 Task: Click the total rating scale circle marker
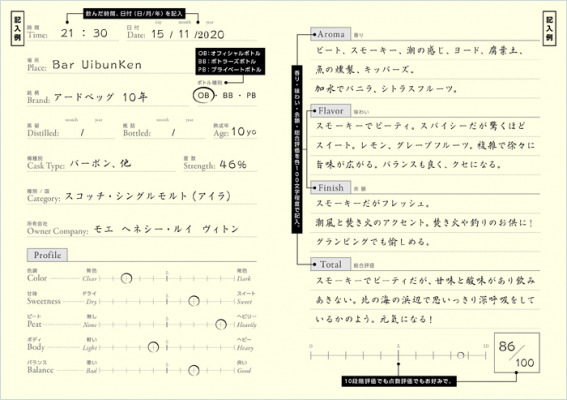(x=460, y=356)
